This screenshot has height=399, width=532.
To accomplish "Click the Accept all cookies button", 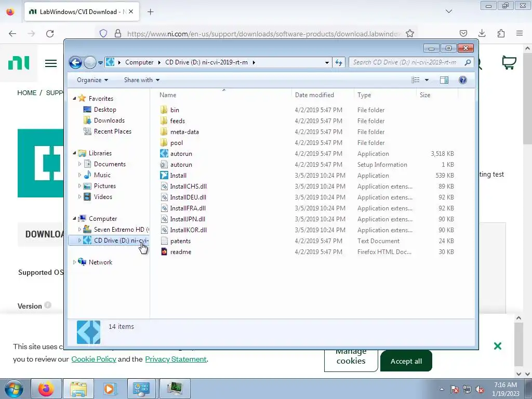I will point(406,362).
